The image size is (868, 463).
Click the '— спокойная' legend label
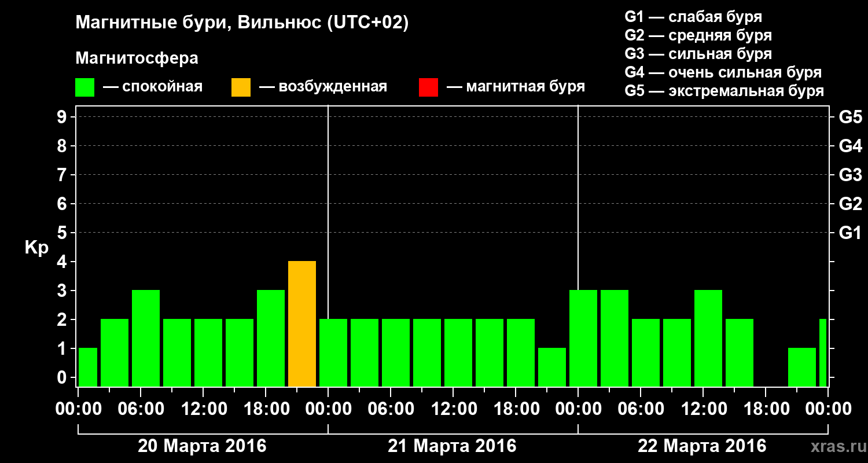click(x=153, y=87)
